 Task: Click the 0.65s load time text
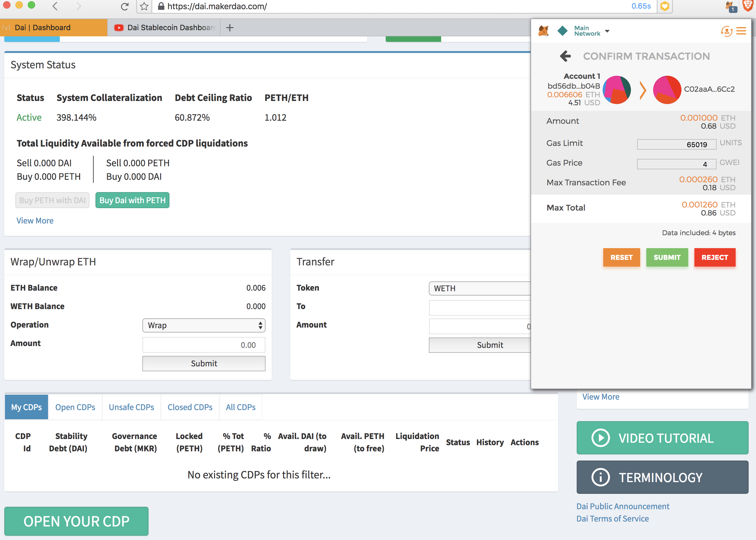(641, 6)
